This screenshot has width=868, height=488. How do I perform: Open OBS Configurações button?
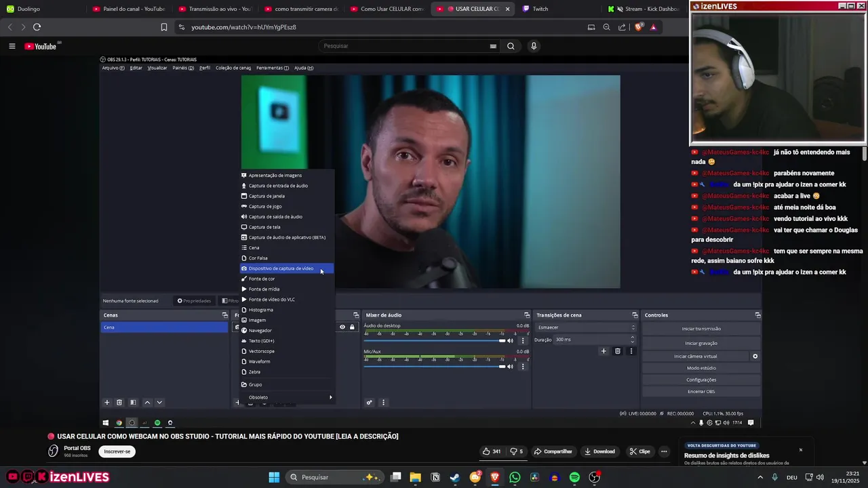(x=701, y=380)
